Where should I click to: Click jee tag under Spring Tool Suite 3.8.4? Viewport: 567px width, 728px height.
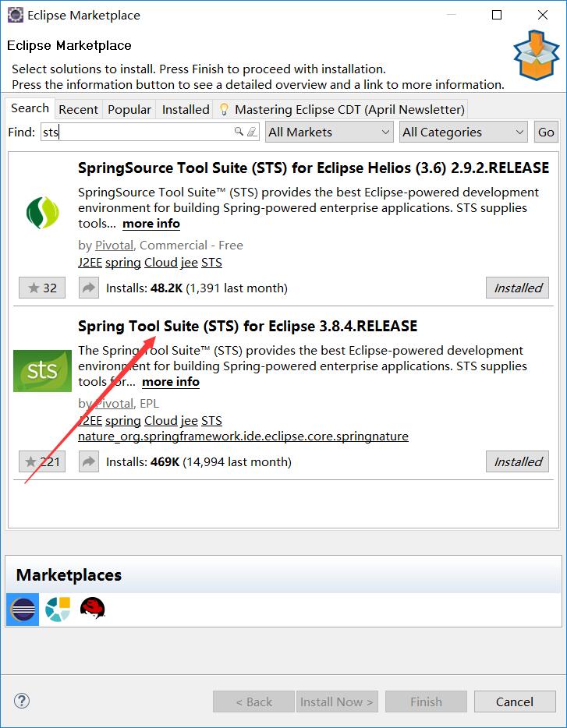[190, 421]
